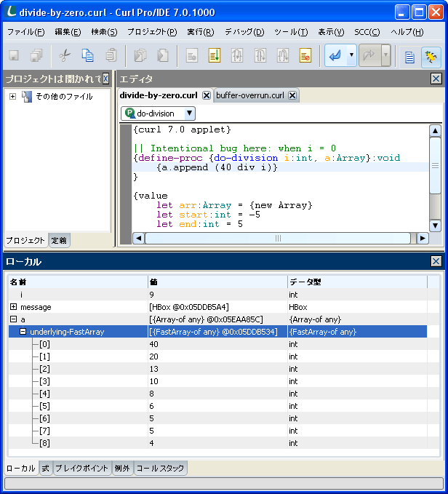Switch to the ブレイクポイント tab
The height and width of the screenshot is (494, 448).
pos(81,468)
